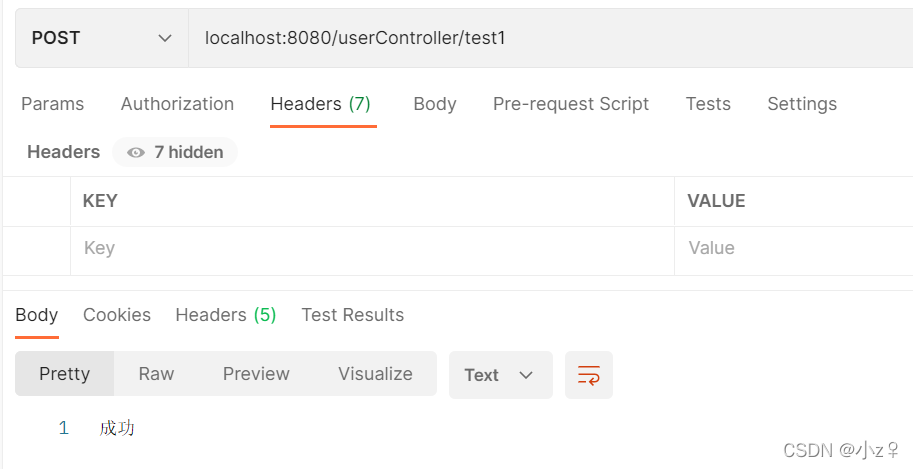View response Cookies tab
The height and width of the screenshot is (469, 913).
(117, 315)
